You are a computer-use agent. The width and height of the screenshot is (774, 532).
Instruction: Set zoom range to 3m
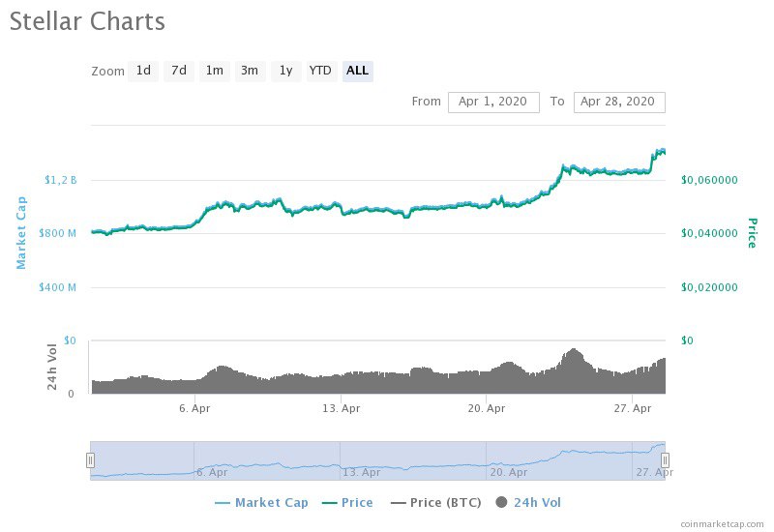click(x=250, y=71)
